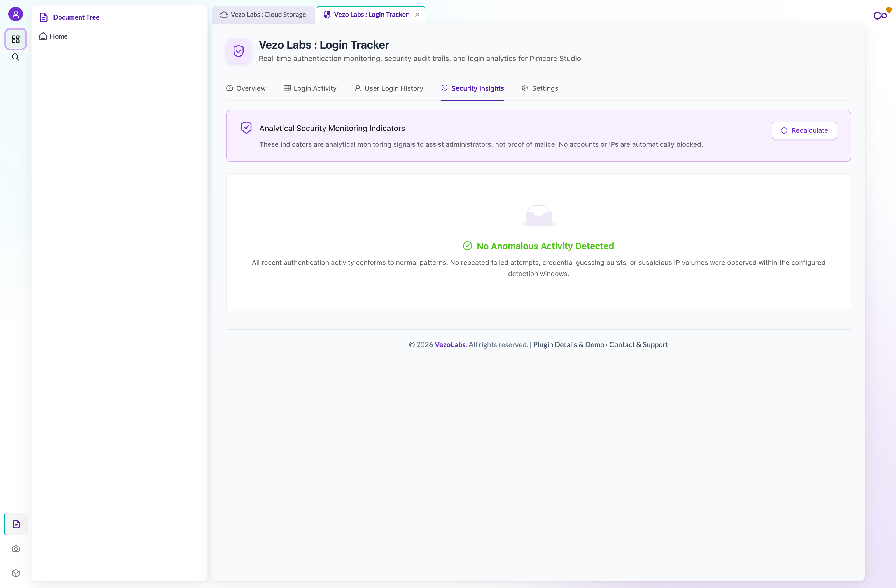Click the Vezo Labs : Login Tracker page heading
Viewport: 896px width, 588px height.
click(x=324, y=45)
